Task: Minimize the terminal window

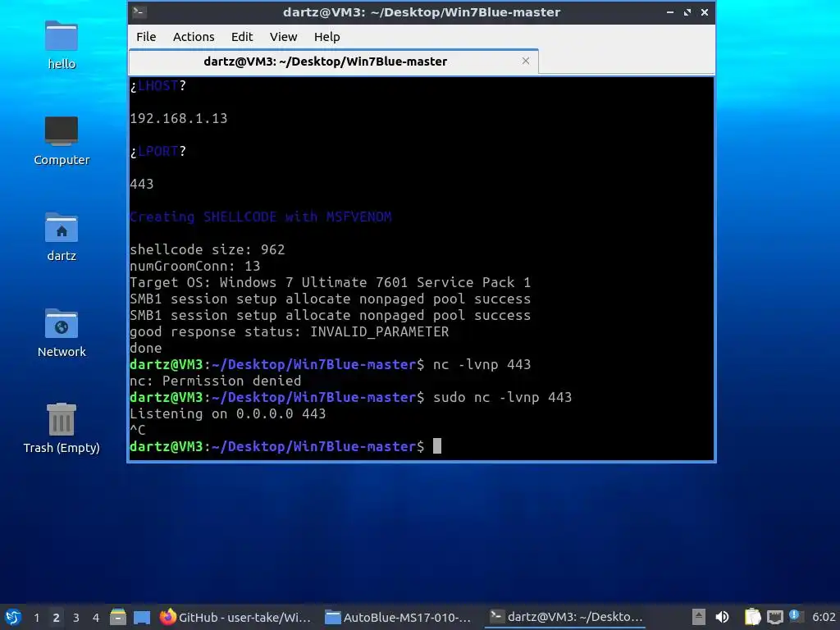Action: (670, 12)
